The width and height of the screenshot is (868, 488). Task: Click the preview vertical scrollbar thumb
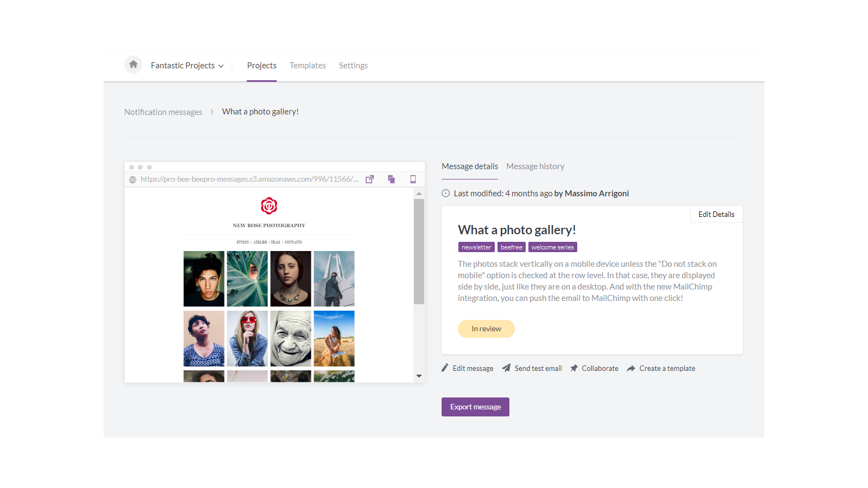coord(419,252)
